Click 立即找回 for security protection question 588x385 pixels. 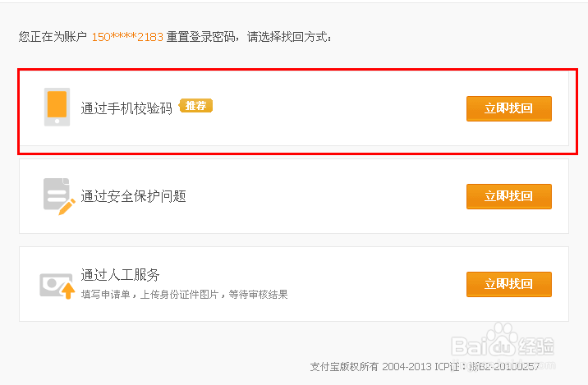tap(509, 196)
